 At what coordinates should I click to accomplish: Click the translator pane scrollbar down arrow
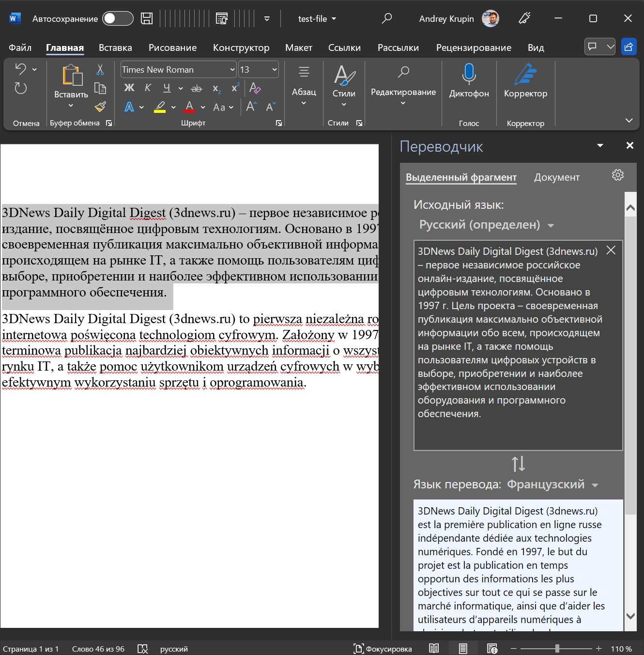coord(630,616)
